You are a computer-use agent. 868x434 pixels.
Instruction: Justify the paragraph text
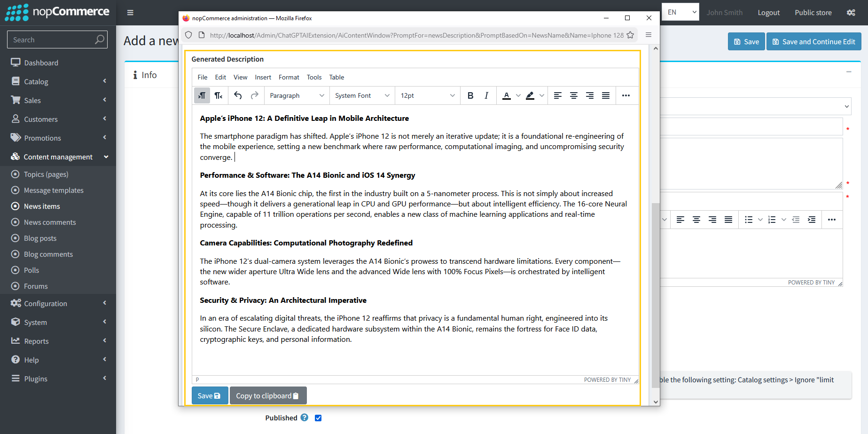tap(605, 95)
